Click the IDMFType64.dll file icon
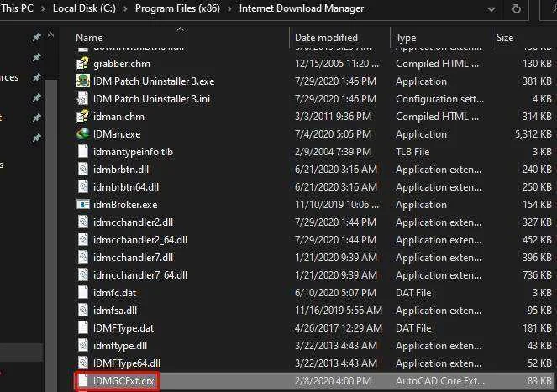 [83, 363]
